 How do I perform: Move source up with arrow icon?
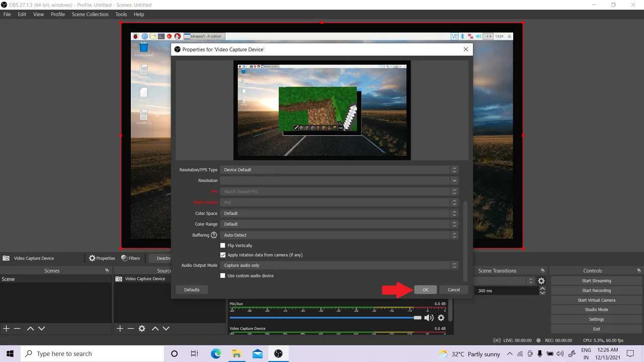click(155, 328)
